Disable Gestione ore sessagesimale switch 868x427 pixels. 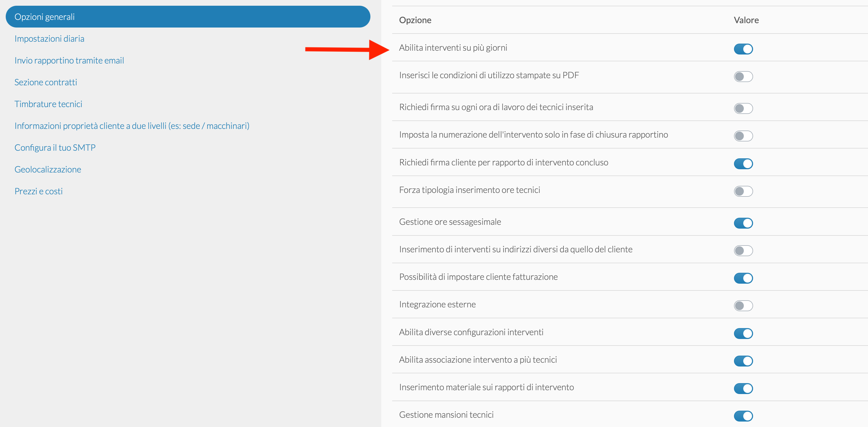(x=743, y=223)
